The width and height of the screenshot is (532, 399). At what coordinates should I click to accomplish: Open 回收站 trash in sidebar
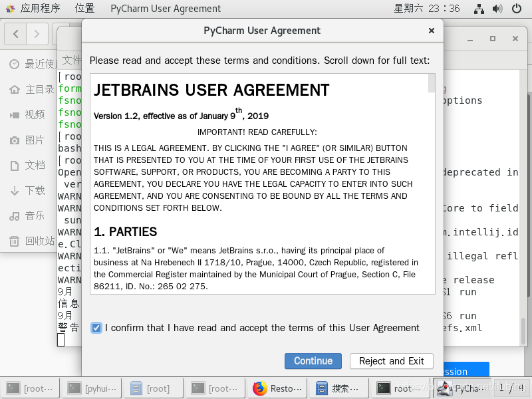point(40,241)
